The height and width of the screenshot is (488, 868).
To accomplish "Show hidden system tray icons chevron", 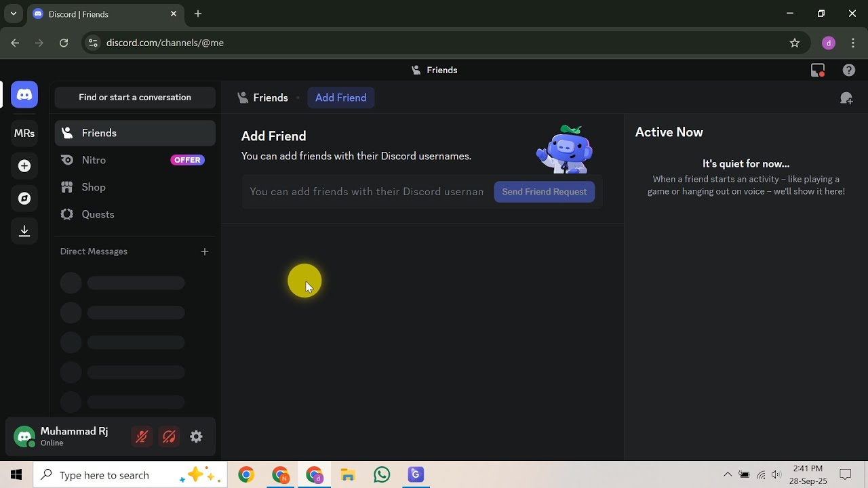I will pos(728,475).
